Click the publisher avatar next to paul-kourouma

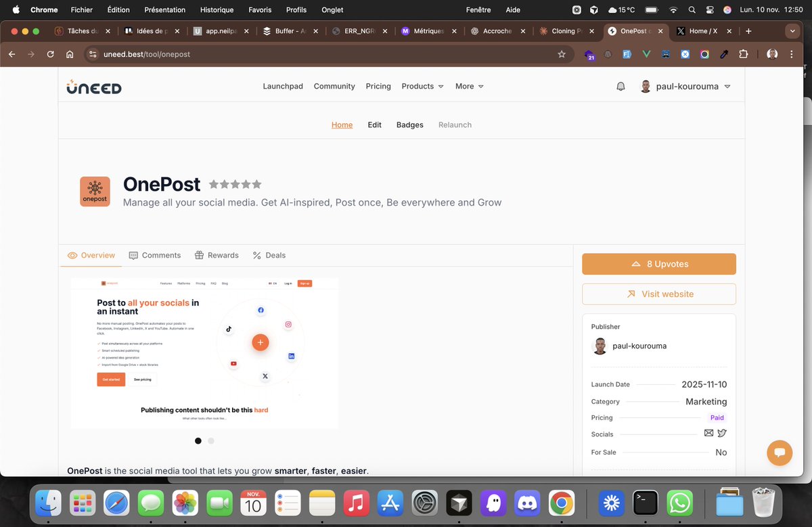tap(600, 346)
